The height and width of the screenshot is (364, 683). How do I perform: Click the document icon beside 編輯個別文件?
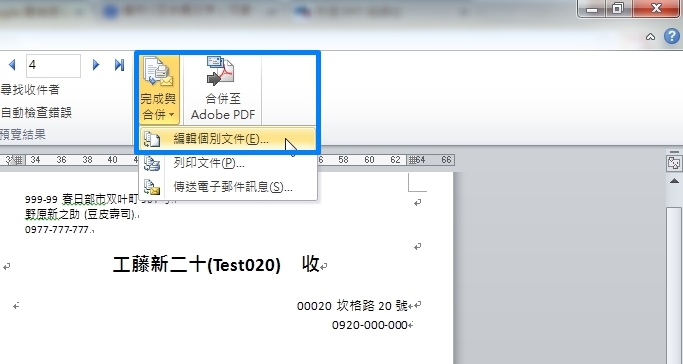152,139
